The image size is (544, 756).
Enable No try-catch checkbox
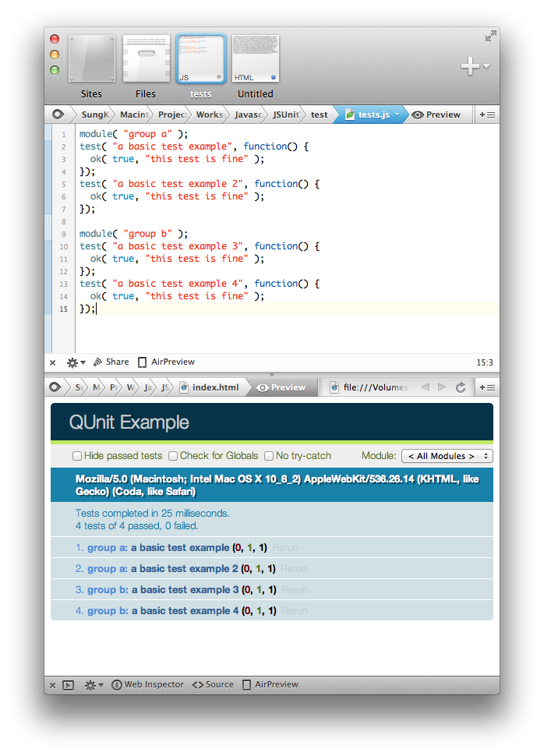269,456
